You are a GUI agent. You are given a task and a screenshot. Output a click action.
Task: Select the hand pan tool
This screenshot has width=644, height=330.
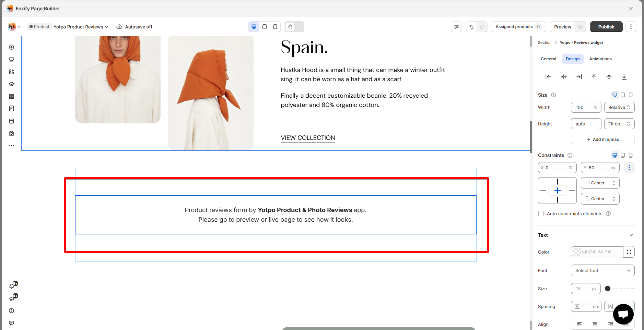(x=290, y=27)
